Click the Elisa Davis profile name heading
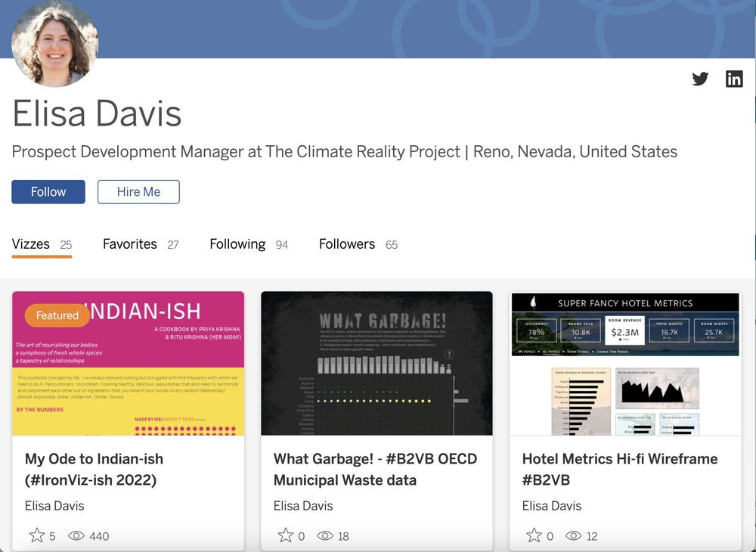This screenshot has width=756, height=552. [97, 113]
